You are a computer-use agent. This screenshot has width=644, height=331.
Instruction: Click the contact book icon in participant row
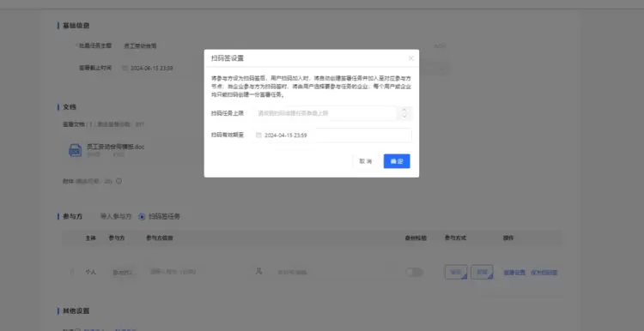258,271
